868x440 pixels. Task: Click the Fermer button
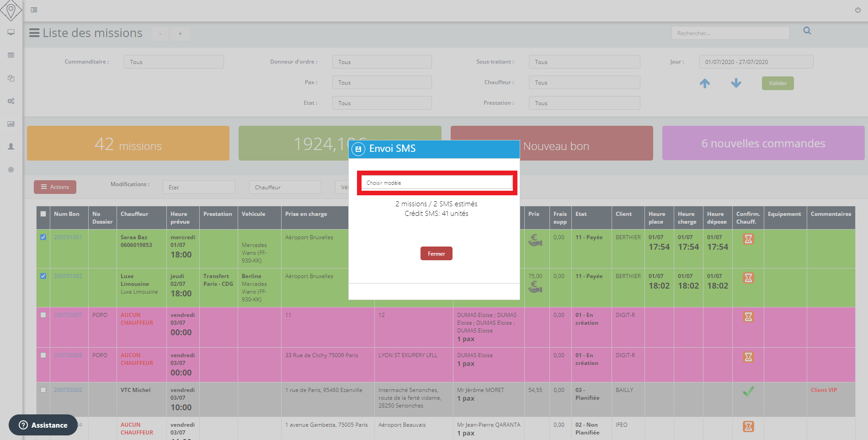[x=436, y=254]
